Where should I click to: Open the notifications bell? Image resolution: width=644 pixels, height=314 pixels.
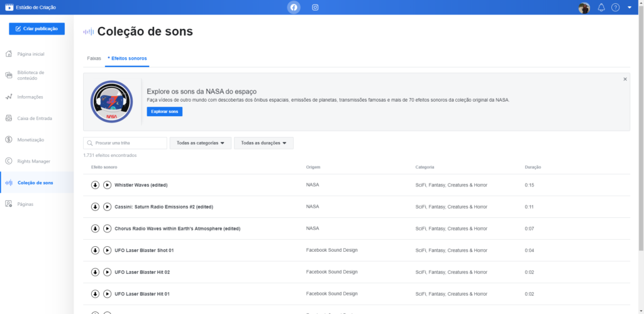(601, 8)
